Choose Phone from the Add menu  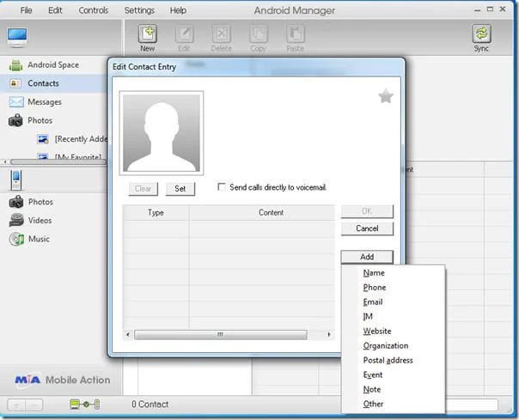[375, 287]
